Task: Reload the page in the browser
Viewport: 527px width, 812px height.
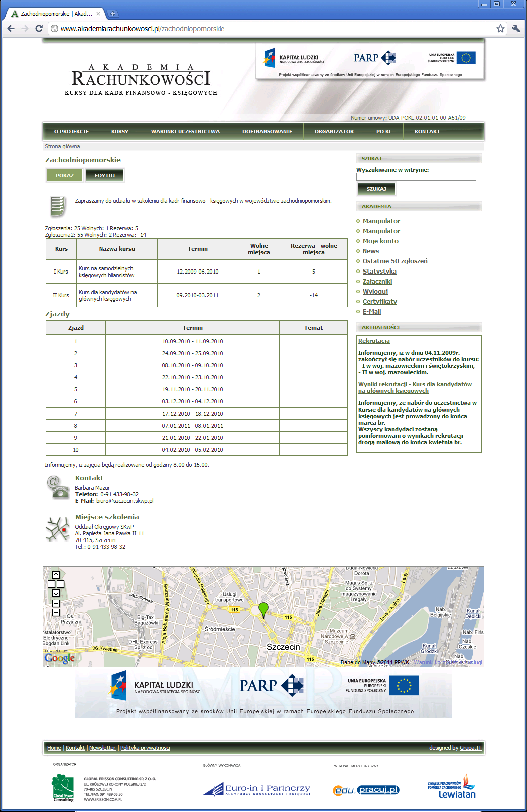Action: tap(39, 29)
